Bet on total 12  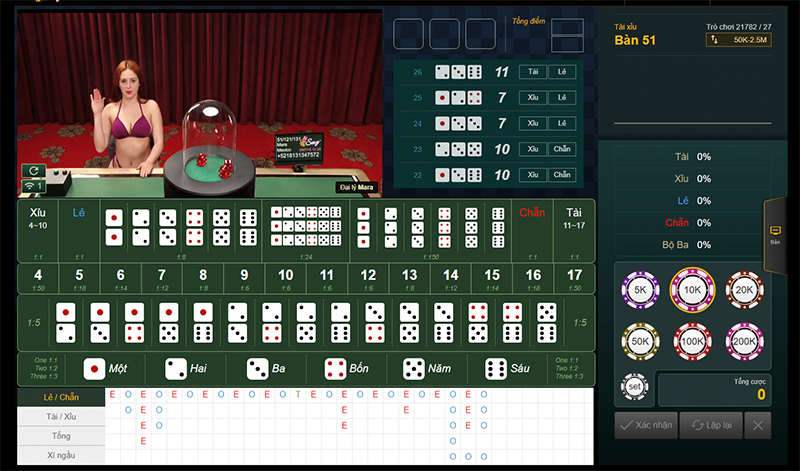(368, 279)
